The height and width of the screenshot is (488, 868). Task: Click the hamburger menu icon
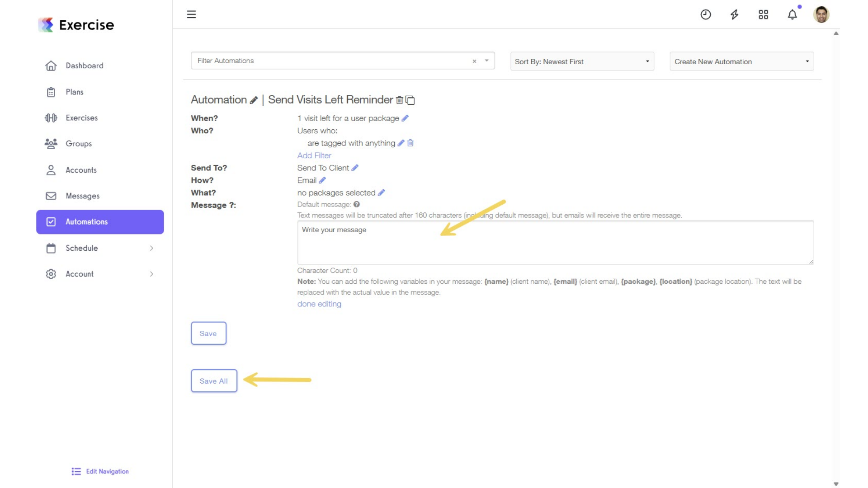point(191,14)
